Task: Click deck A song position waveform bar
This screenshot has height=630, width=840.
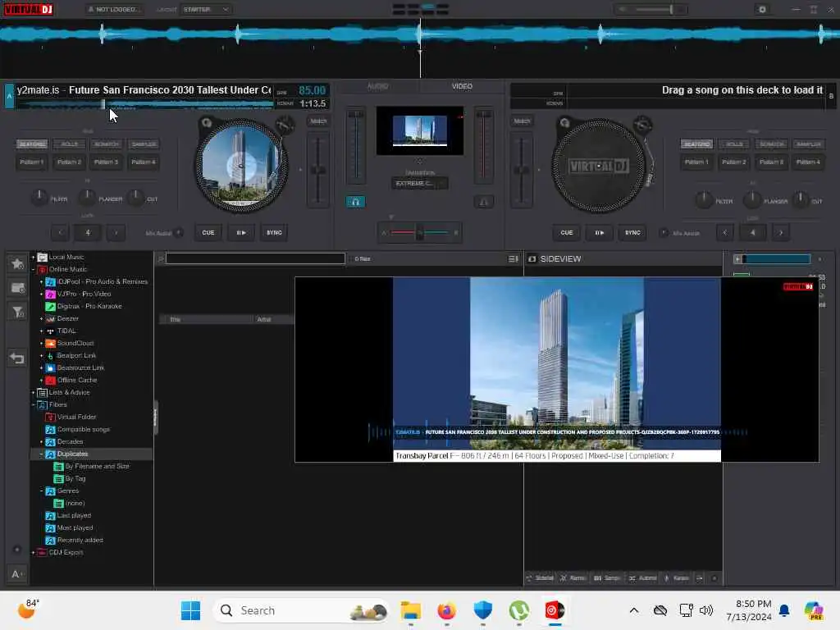Action: 144,104
